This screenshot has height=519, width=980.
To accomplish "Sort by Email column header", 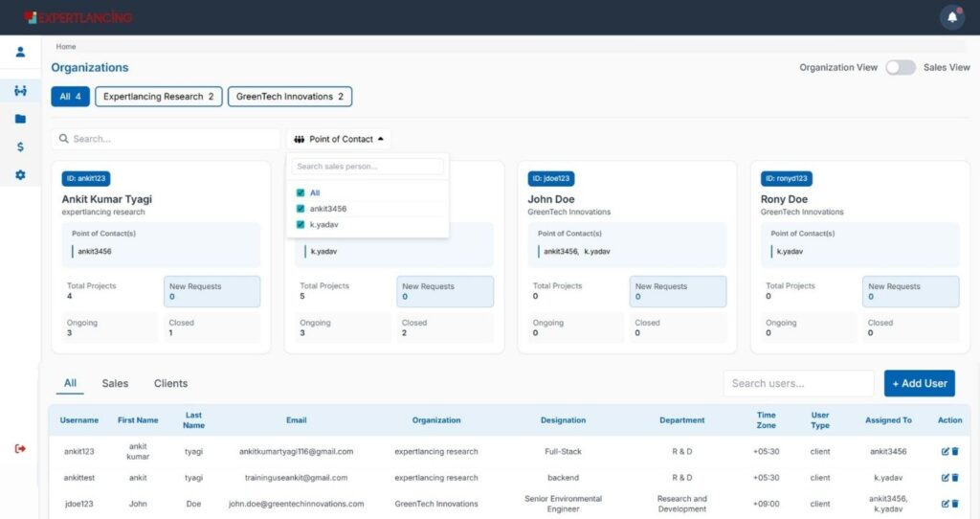I will click(x=297, y=420).
